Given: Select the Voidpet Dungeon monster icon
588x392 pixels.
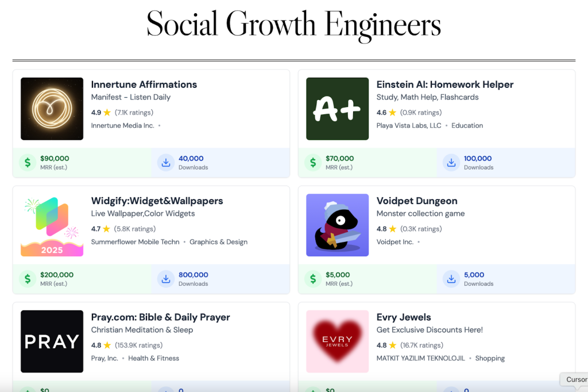Looking at the screenshot, I should 337,225.
